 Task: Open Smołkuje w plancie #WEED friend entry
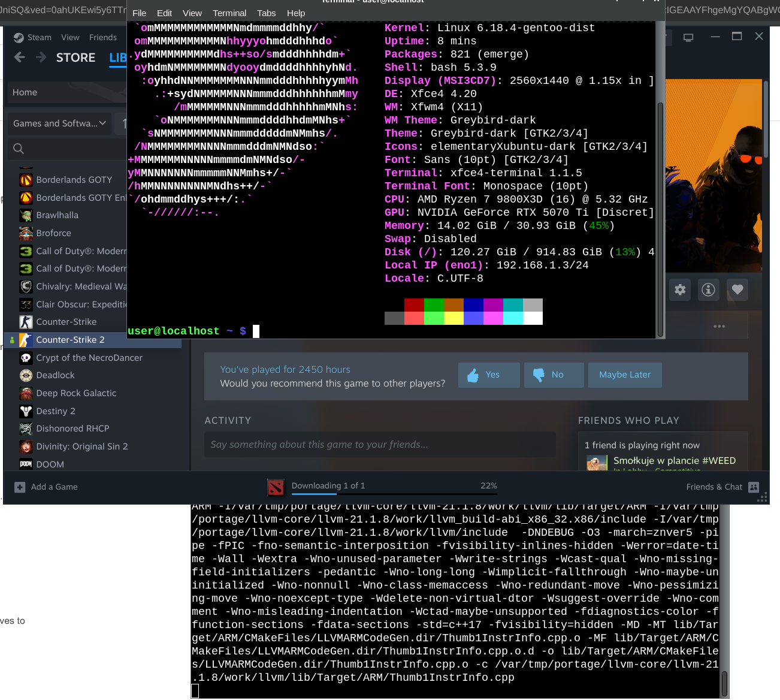[x=675, y=461]
